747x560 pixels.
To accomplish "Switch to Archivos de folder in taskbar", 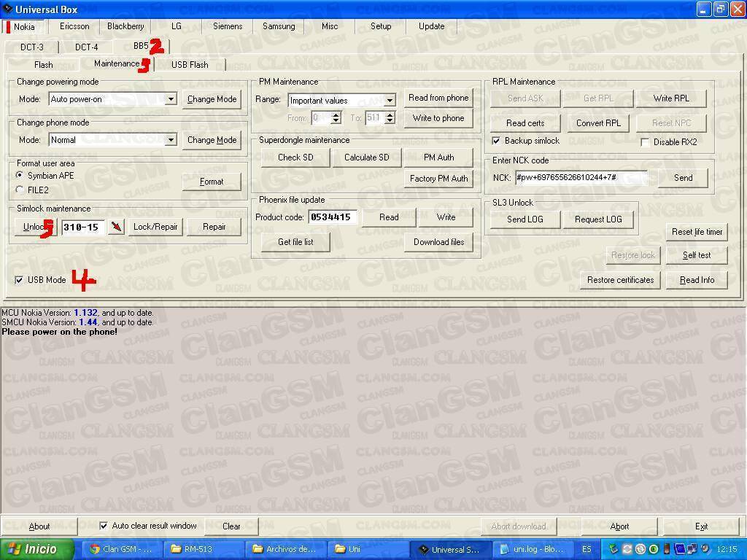I will click(285, 549).
